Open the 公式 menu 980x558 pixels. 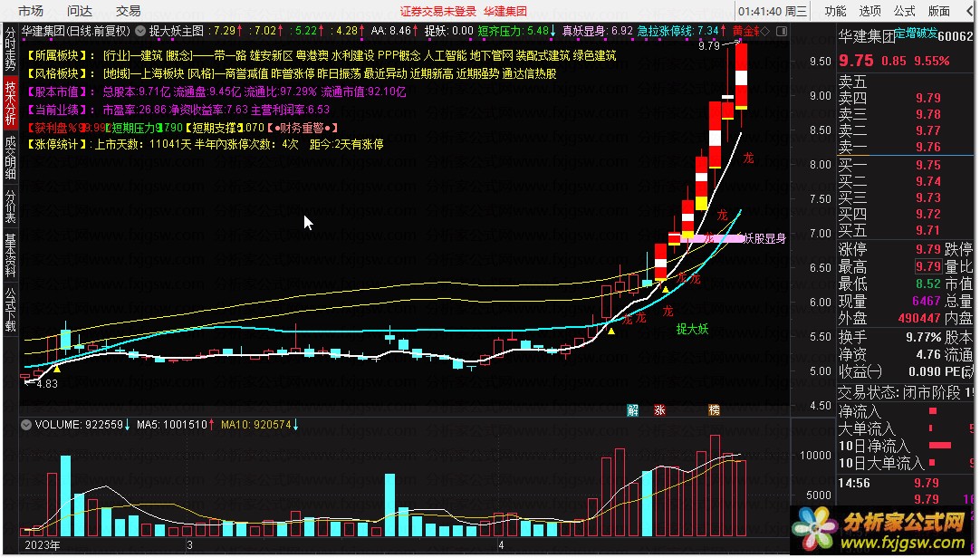904,11
